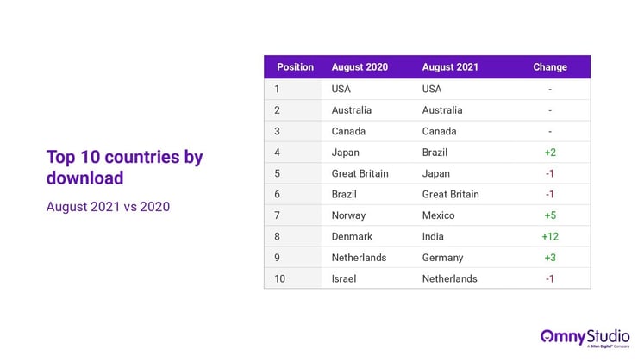644x362 pixels.
Task: Select the Change column header
Action: click(x=550, y=67)
